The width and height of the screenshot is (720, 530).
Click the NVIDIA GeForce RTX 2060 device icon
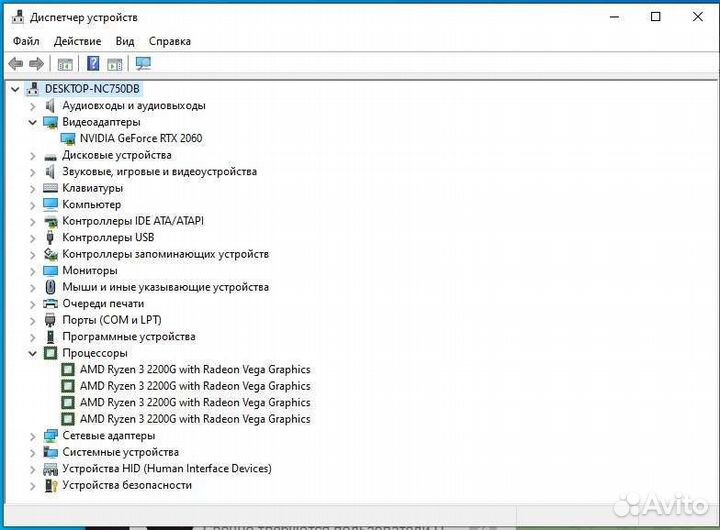[x=68, y=139]
